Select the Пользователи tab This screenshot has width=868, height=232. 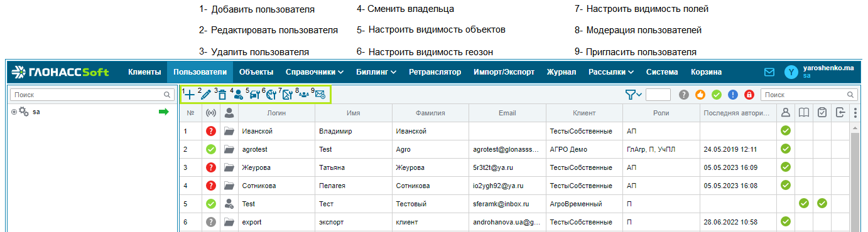(x=200, y=72)
